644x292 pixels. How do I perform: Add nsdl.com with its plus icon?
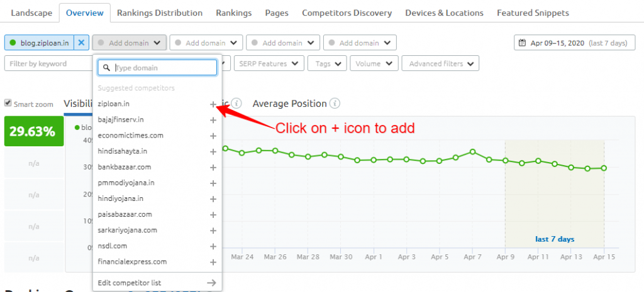click(213, 247)
